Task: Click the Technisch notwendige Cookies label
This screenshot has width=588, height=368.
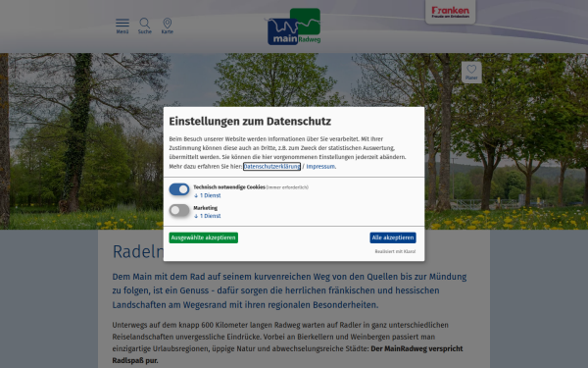Action: coord(229,187)
